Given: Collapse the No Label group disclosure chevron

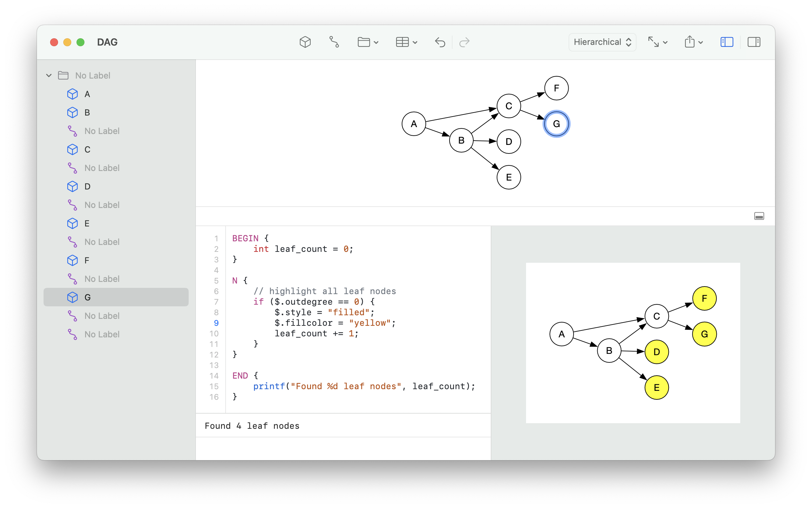Looking at the screenshot, I should pyautogui.click(x=49, y=75).
